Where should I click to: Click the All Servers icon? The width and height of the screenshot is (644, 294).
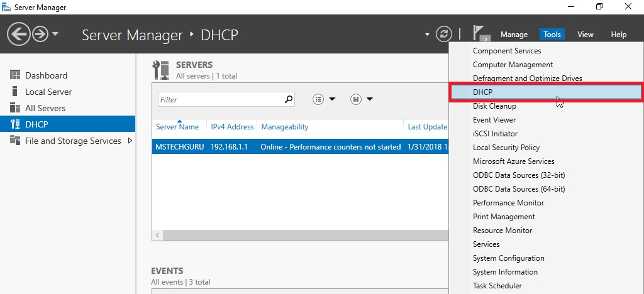pos(15,108)
